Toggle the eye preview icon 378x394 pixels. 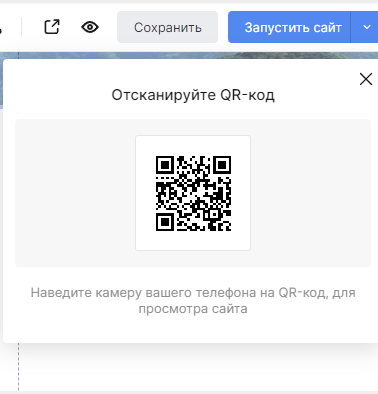point(90,27)
